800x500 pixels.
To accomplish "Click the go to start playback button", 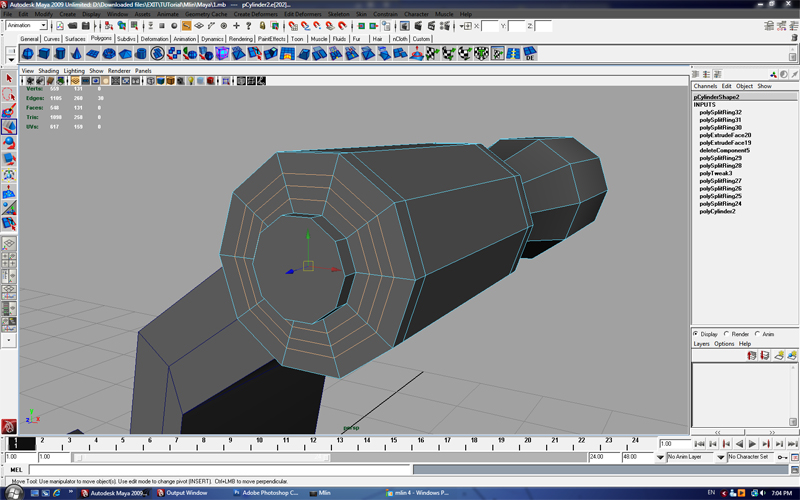I will 699,444.
